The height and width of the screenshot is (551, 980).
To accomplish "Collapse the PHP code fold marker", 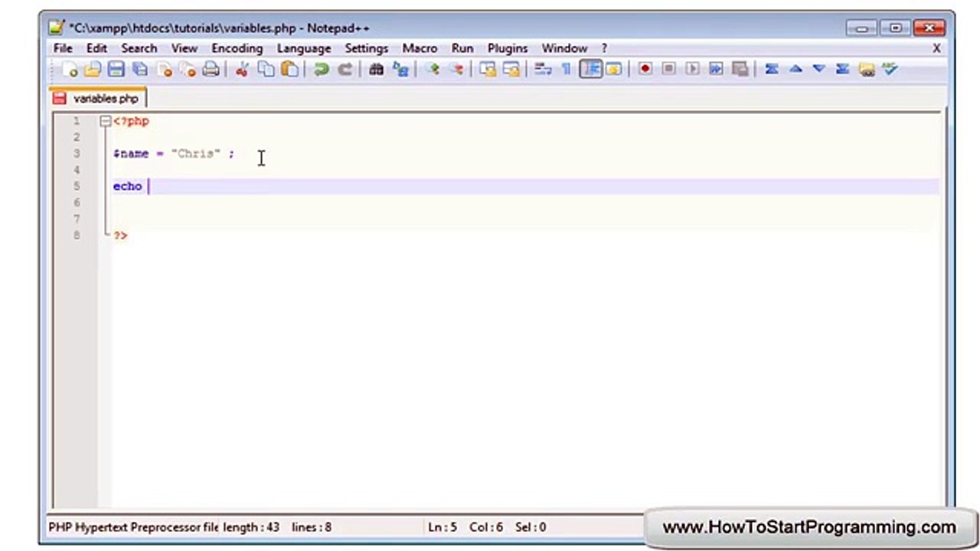I will (105, 121).
